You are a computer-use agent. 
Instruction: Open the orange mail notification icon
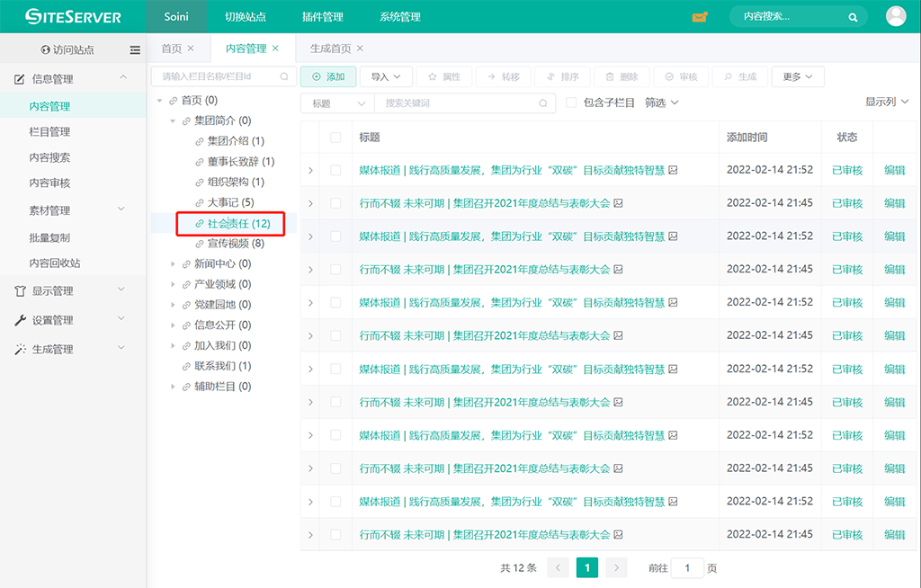tap(700, 17)
